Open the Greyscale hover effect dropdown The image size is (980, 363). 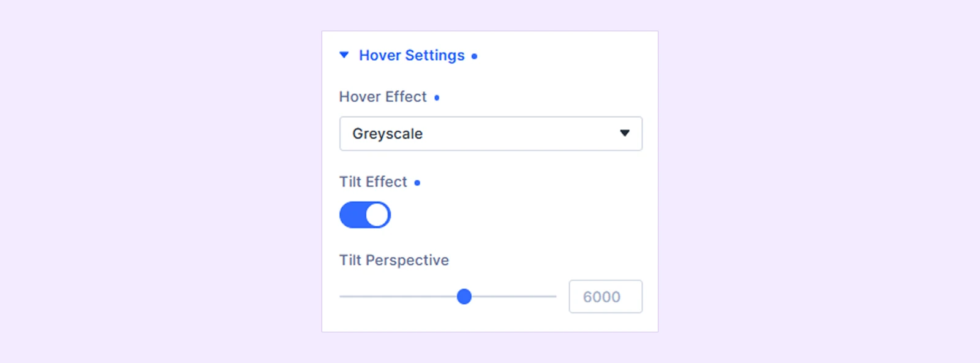point(491,134)
